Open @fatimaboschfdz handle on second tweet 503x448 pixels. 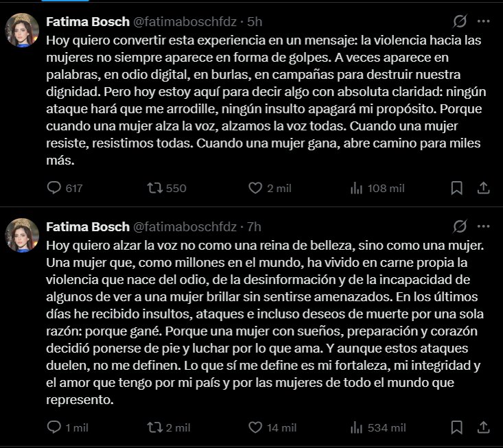pos(185,227)
